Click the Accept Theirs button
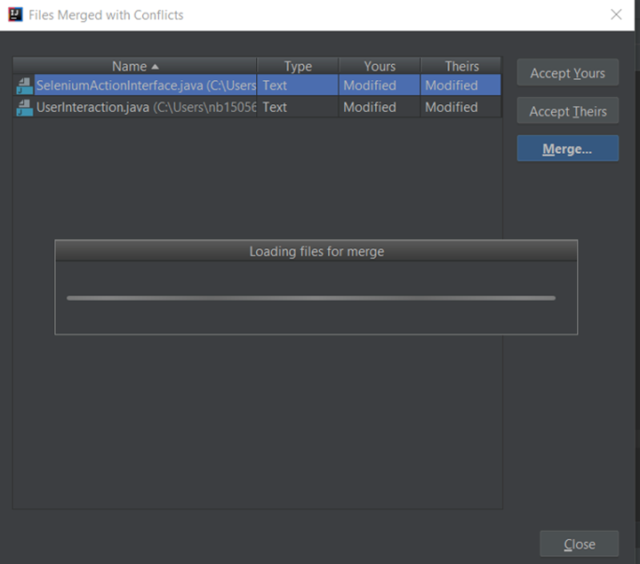Viewport: 640px width, 564px height. (567, 111)
